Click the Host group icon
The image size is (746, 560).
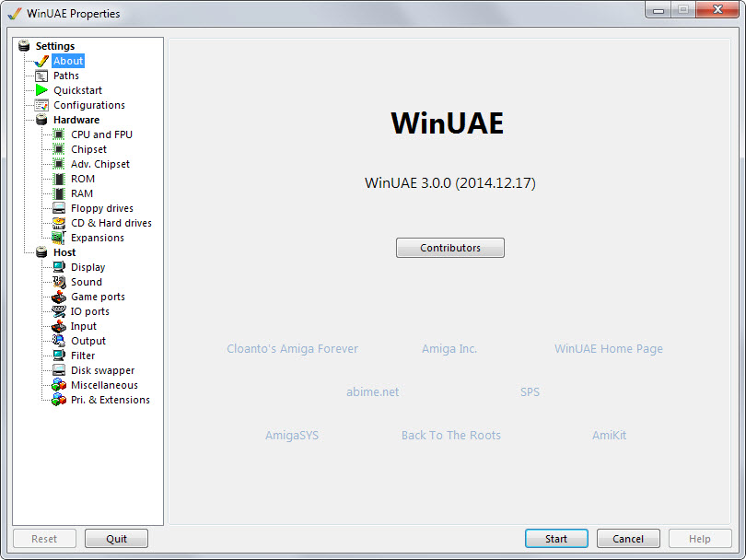[41, 252]
